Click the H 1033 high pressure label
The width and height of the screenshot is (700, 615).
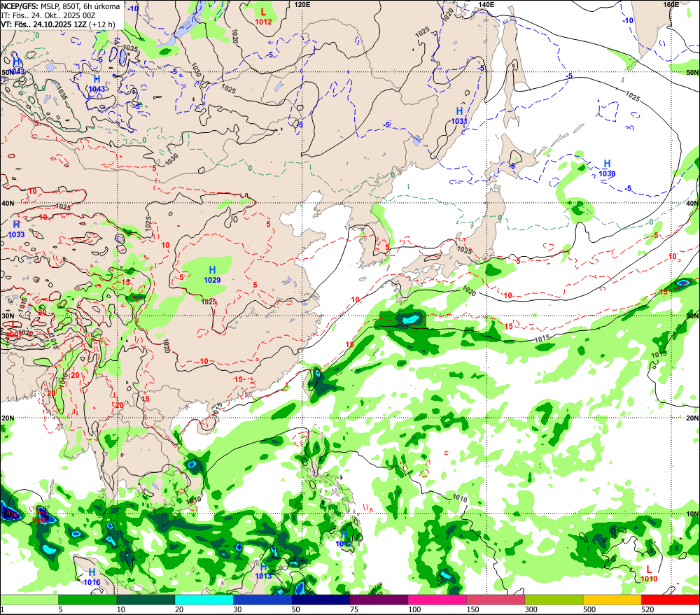[x=17, y=229]
